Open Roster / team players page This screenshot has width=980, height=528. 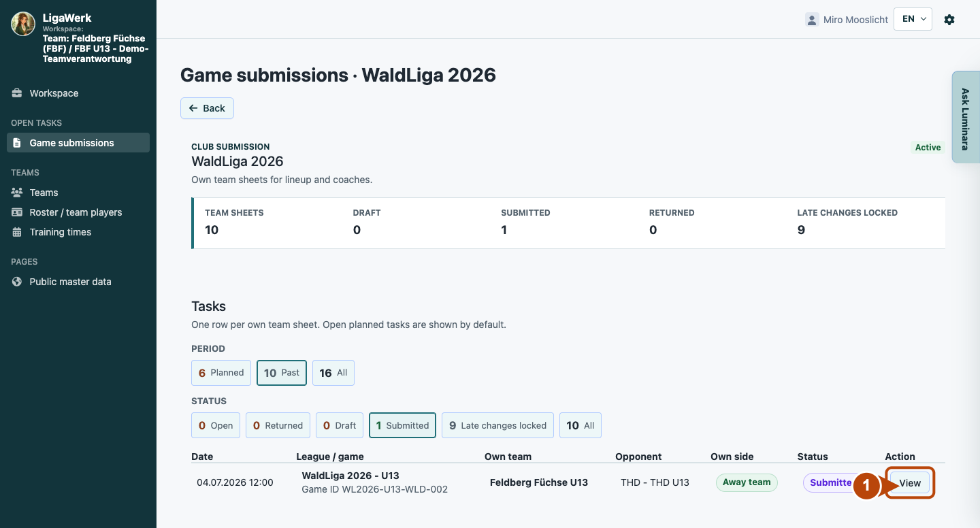pos(78,212)
